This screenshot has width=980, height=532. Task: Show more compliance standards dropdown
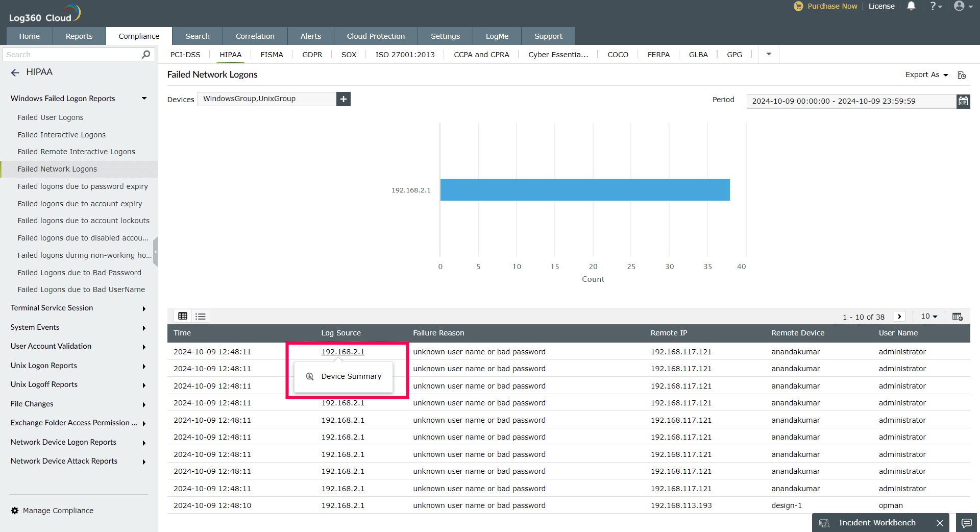click(x=769, y=54)
